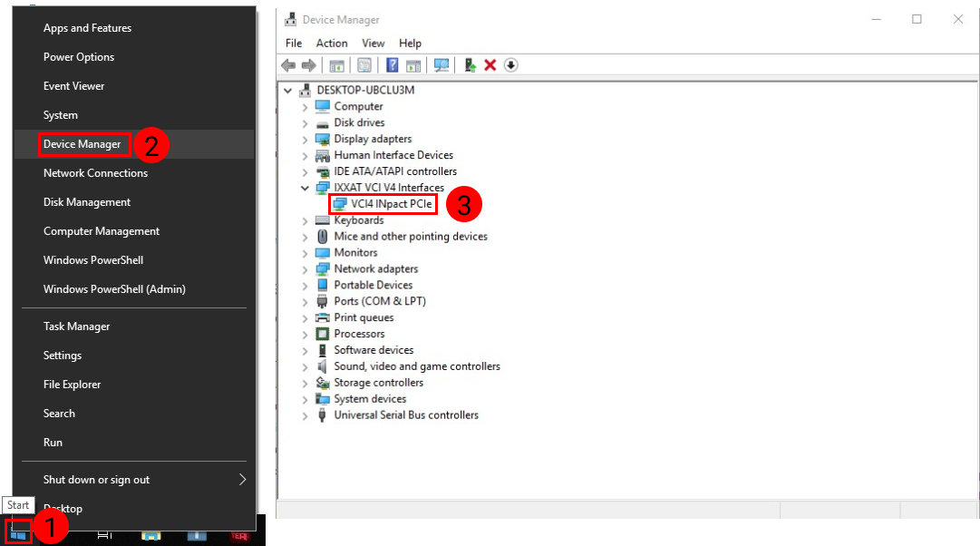Image resolution: width=980 pixels, height=546 pixels.
Task: Expand the Ports (COM & LPT) category
Action: point(306,301)
